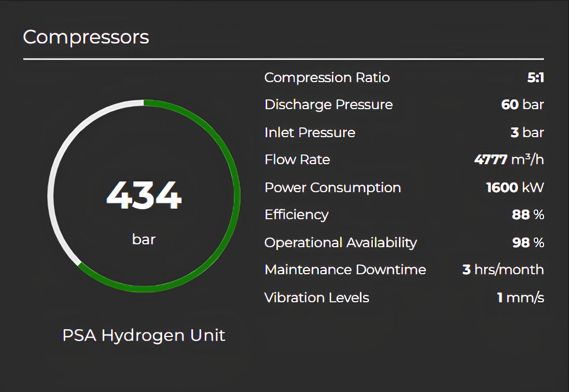Click the Inlet Pressure label

click(310, 132)
